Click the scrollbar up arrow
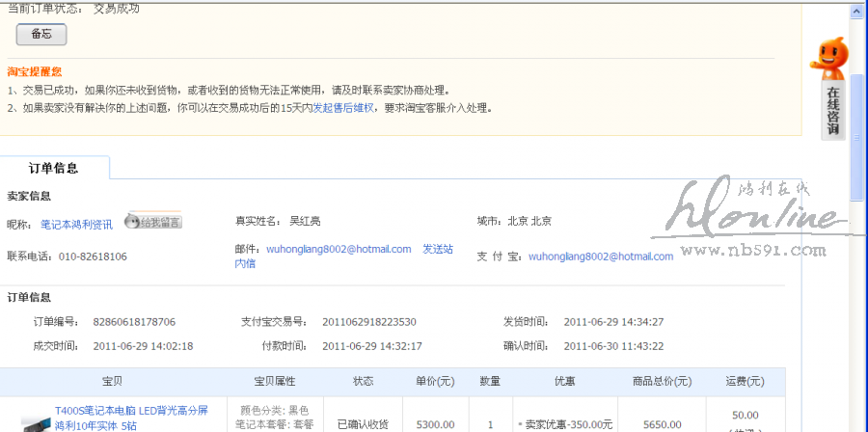Screen dimensions: 868x432 [857, 9]
